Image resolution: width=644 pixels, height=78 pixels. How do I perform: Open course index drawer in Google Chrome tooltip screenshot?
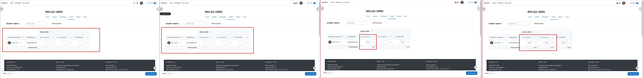coord(161,9)
